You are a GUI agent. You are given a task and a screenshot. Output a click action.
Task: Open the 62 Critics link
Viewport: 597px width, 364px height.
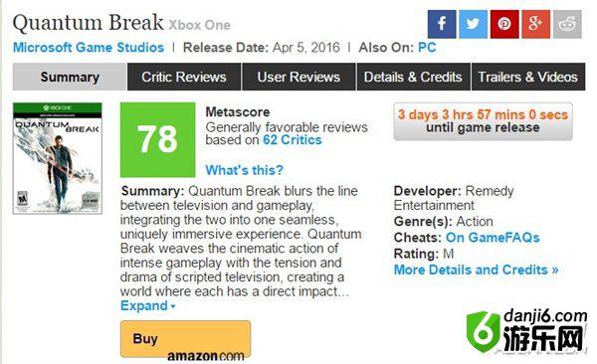tap(292, 140)
